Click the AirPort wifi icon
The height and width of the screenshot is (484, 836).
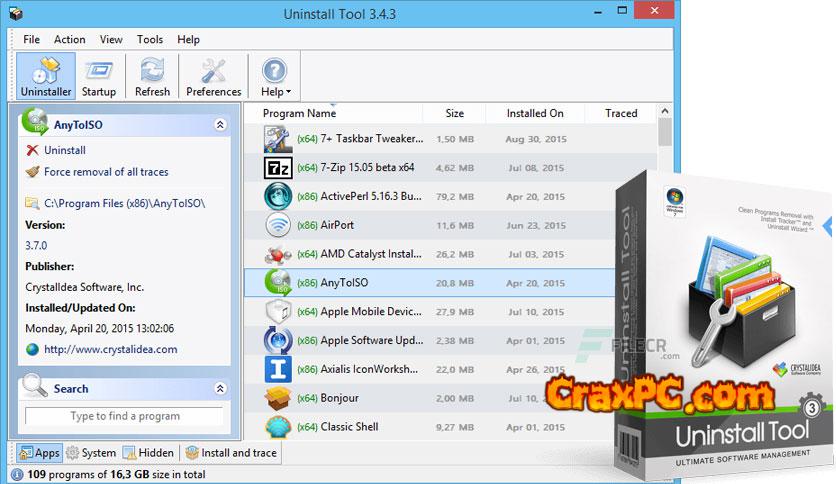tap(278, 225)
